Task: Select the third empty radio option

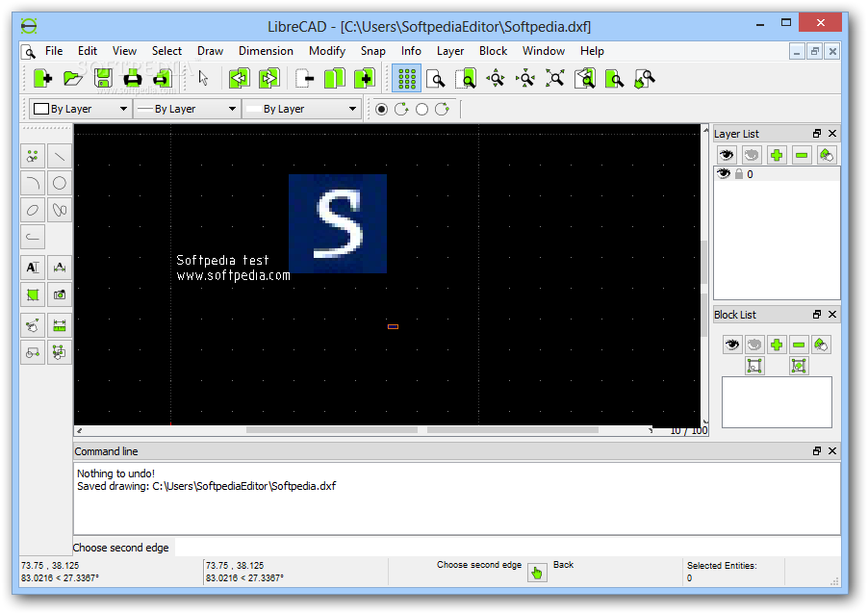Action: click(x=421, y=109)
